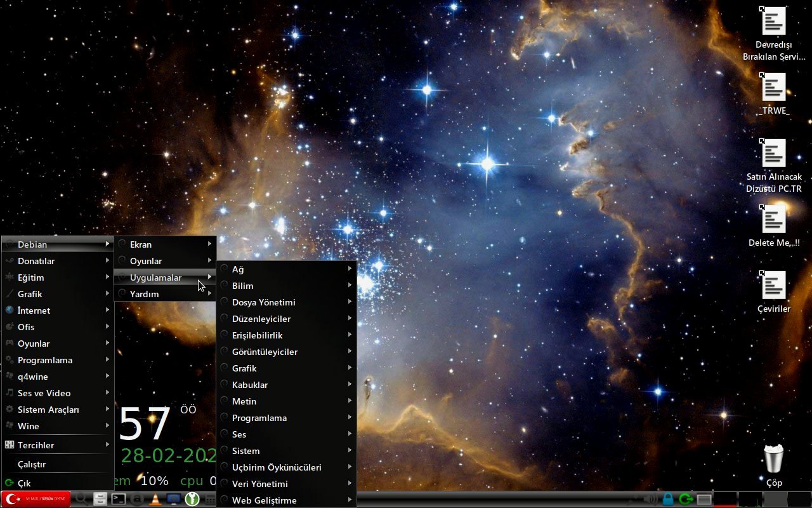Viewport: 812px width, 508px height.
Task: Open Programlama in the Uygulamalar submenu
Action: [x=287, y=418]
